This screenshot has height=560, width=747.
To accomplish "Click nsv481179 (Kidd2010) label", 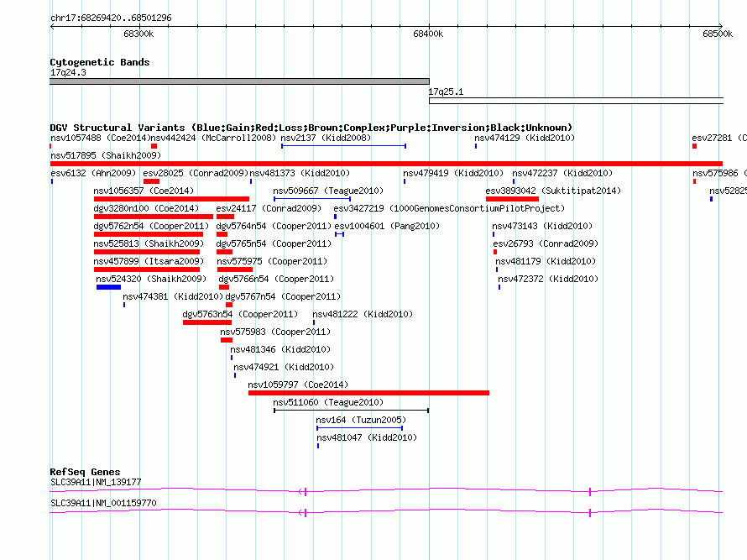I will (546, 261).
